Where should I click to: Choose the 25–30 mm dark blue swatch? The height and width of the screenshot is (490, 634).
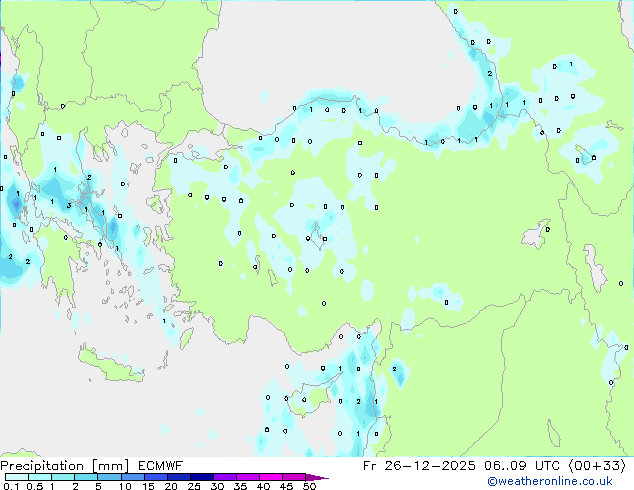pyautogui.click(x=201, y=477)
